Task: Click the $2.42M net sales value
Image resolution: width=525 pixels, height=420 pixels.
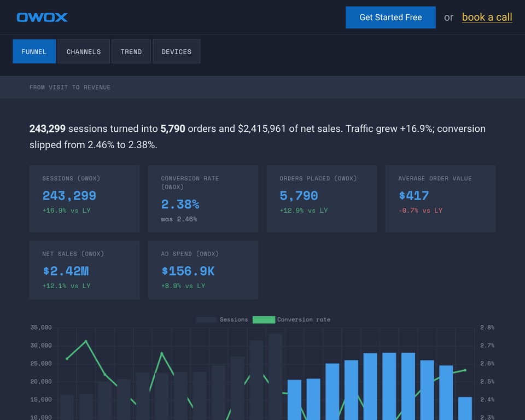Action: tap(66, 271)
